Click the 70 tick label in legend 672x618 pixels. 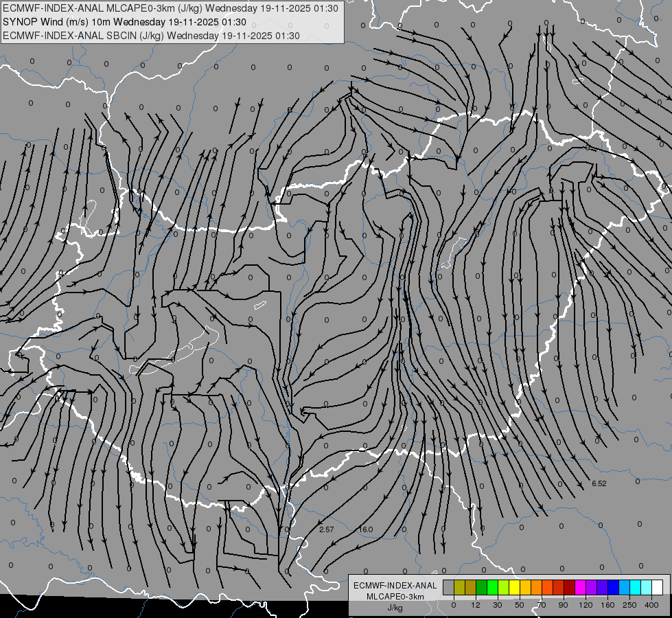(542, 605)
